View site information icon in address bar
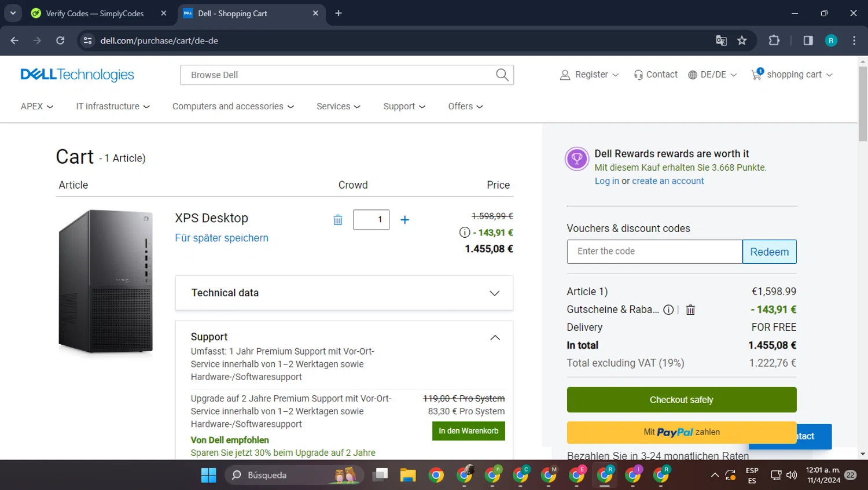The image size is (868, 490). coord(88,40)
